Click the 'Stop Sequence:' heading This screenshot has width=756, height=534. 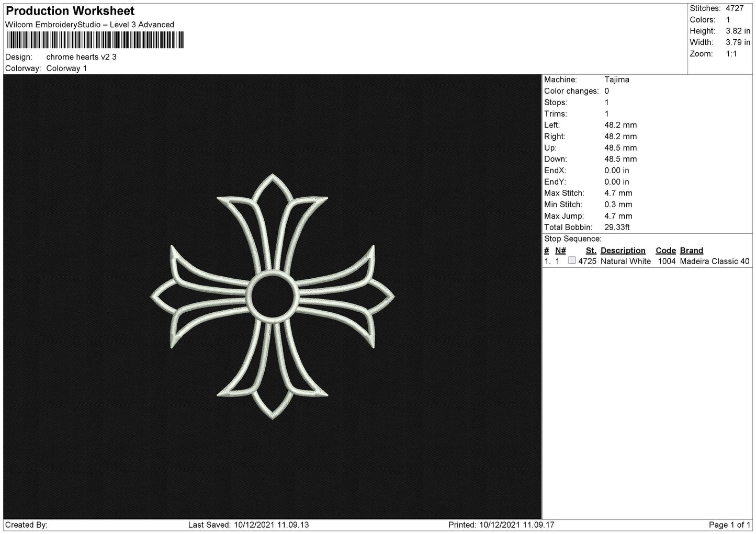pyautogui.click(x=573, y=239)
